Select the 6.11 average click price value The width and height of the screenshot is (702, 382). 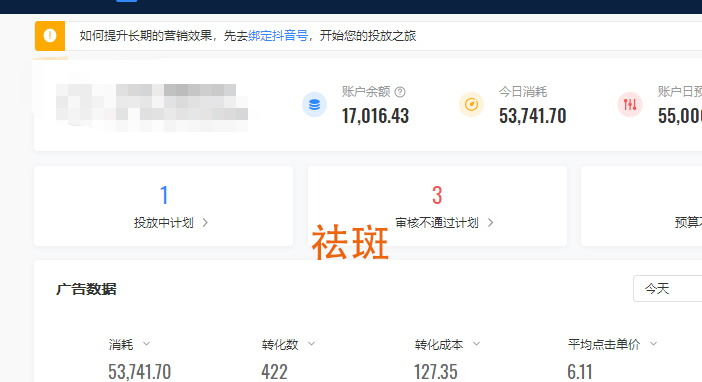coord(580,372)
